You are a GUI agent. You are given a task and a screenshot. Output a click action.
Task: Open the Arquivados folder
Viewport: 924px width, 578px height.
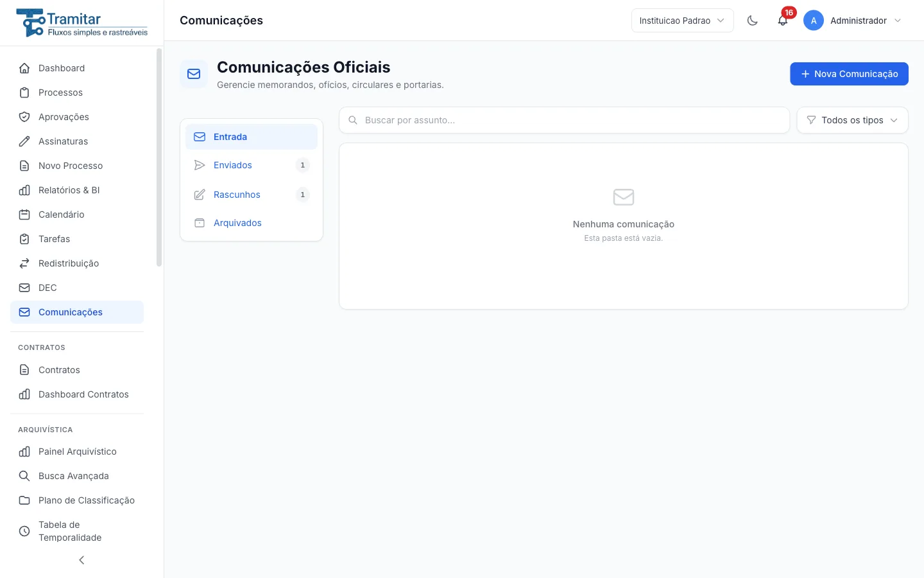252,223
